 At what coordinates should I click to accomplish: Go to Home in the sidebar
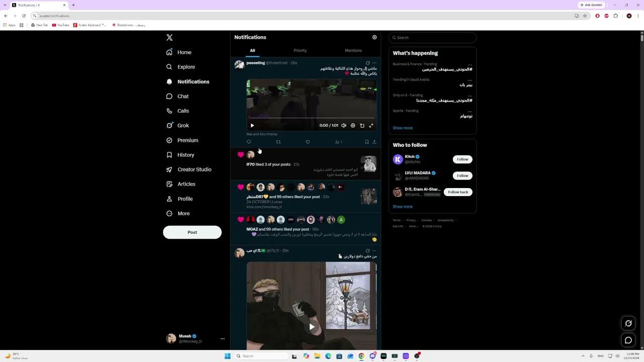(x=179, y=52)
